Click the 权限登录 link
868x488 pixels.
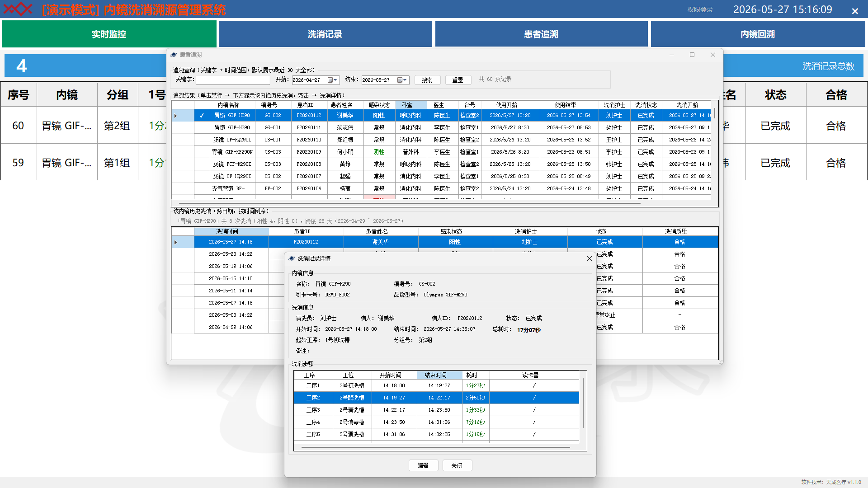(x=700, y=9)
